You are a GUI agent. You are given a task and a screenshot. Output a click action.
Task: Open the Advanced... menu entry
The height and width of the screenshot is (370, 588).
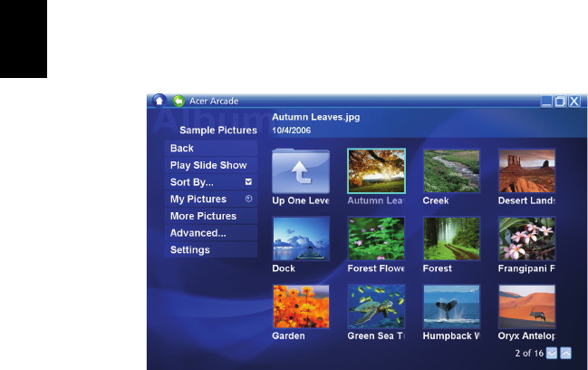(x=211, y=233)
